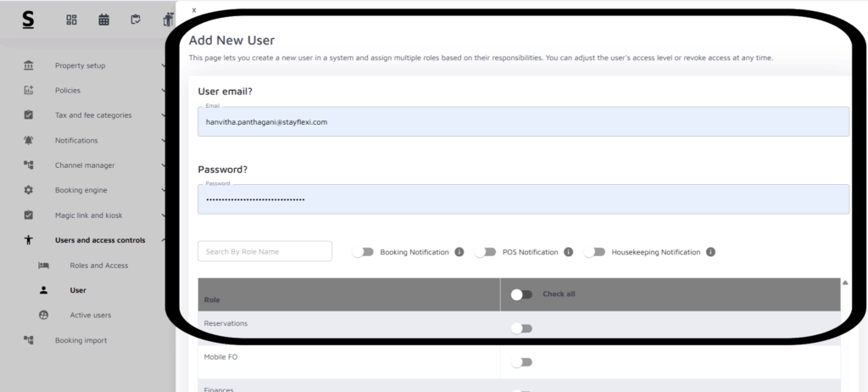This screenshot has width=868, height=392.
Task: Click the Stayflexi S logo
Action: point(28,20)
